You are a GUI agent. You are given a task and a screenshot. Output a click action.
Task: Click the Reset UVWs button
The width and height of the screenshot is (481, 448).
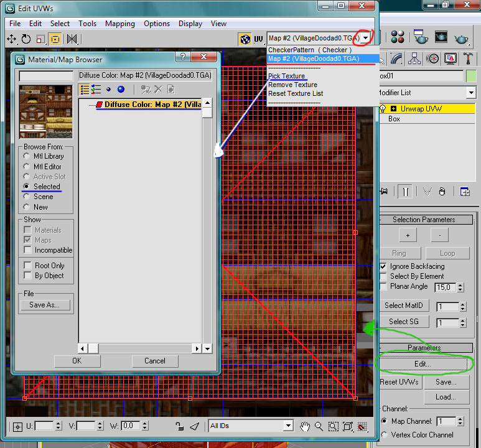pyautogui.click(x=399, y=382)
